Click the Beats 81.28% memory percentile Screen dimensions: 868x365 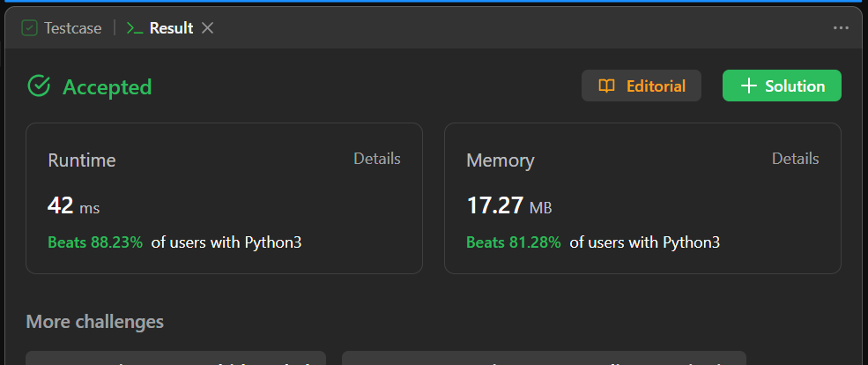pyautogui.click(x=514, y=242)
